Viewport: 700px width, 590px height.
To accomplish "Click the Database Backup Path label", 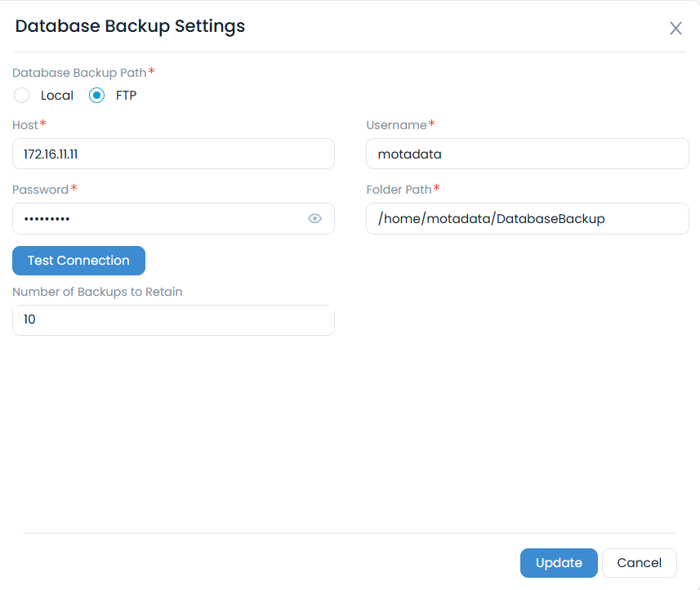I will point(79,73).
